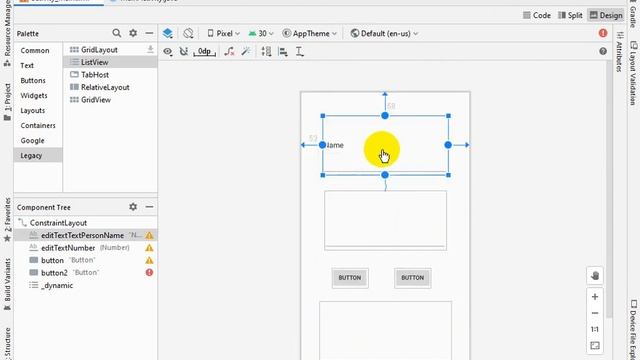This screenshot has height=360, width=640.
Task: Minimize the Component Tree panel
Action: coord(149,207)
